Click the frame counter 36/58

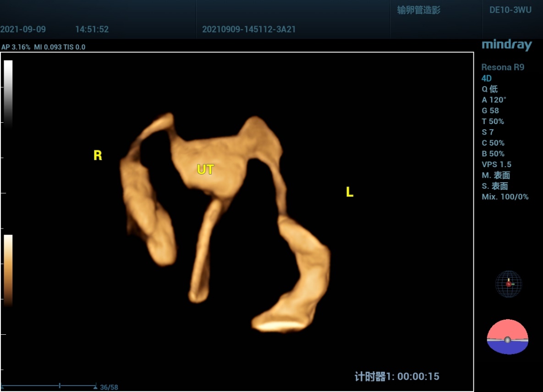tap(109, 387)
